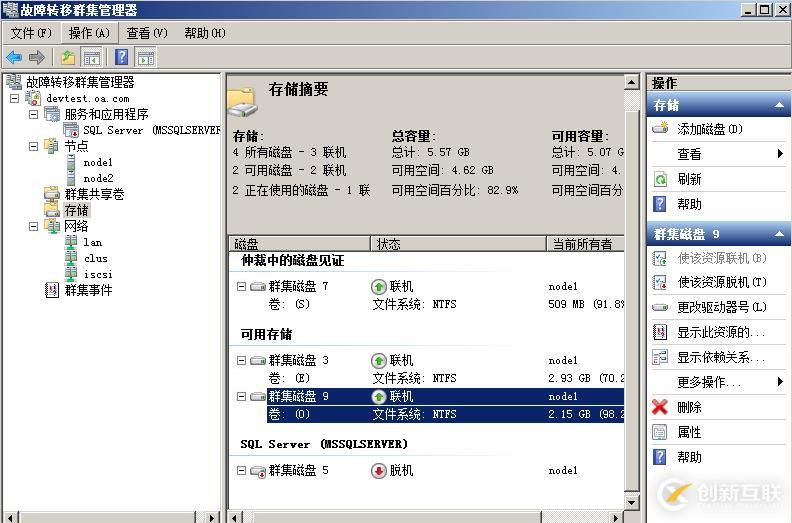The height and width of the screenshot is (523, 792).
Task: Collapse the devtest.oa.com tree node
Action: pos(15,98)
